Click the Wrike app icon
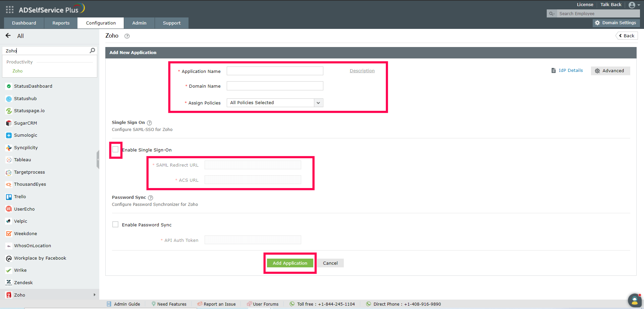This screenshot has width=644, height=309. click(x=9, y=270)
